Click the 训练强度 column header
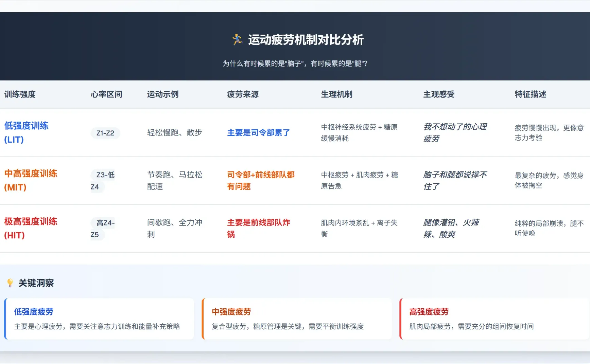Image resolution: width=590 pixels, height=364 pixels. 20,94
